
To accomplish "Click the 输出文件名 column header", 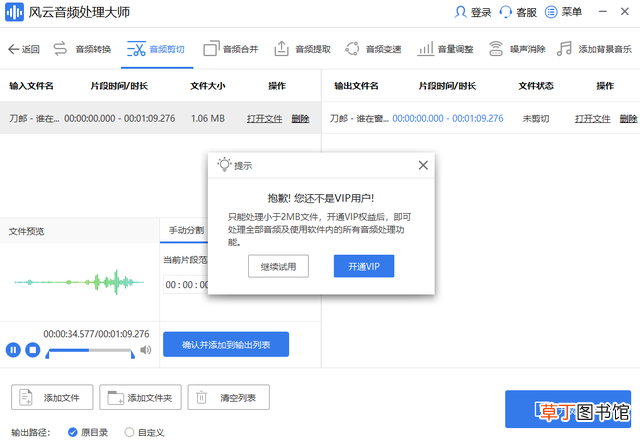I will coord(356,86).
